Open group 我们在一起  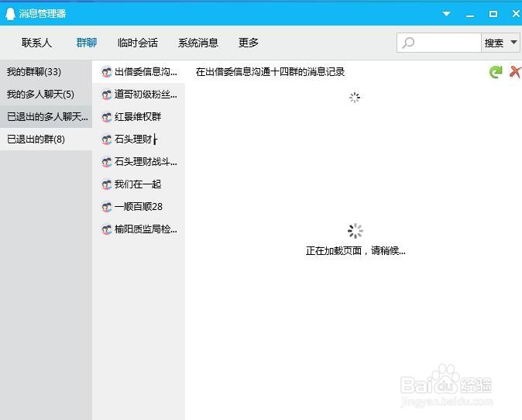pyautogui.click(x=139, y=184)
